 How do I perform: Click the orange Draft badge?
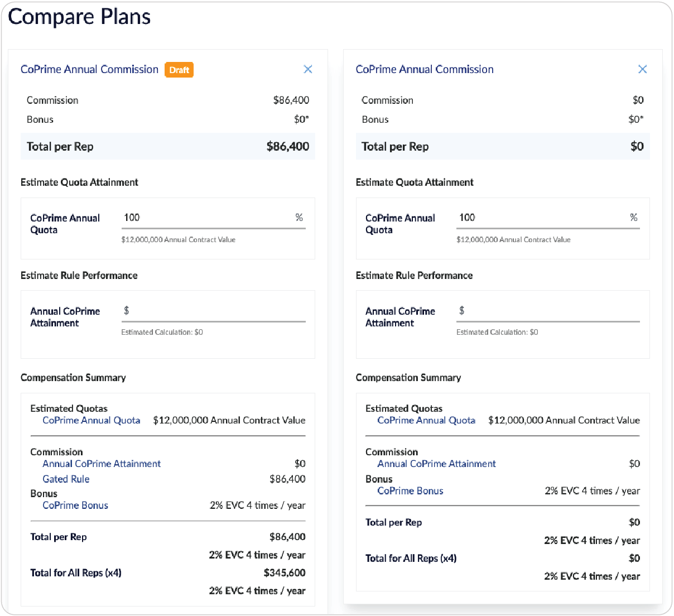[179, 70]
